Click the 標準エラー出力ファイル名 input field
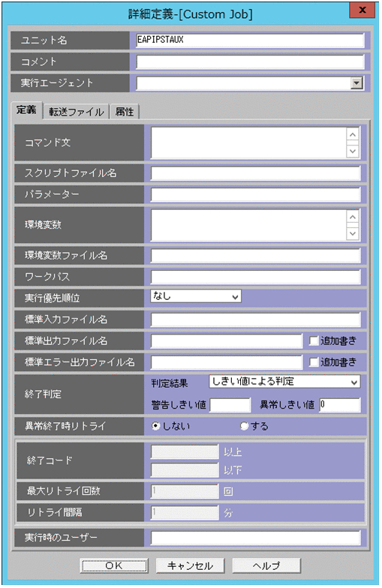382x588 pixels. point(227,363)
